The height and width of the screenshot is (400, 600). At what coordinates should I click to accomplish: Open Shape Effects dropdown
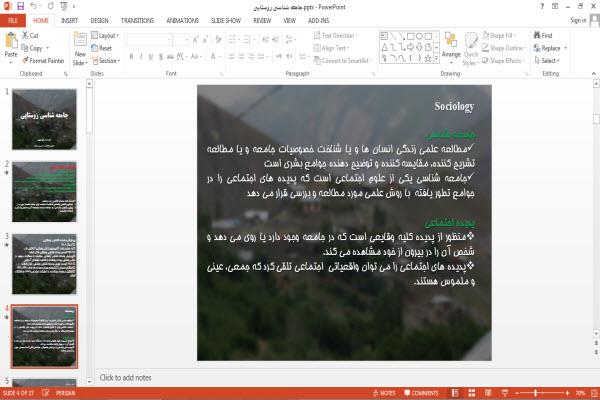pyautogui.click(x=502, y=60)
